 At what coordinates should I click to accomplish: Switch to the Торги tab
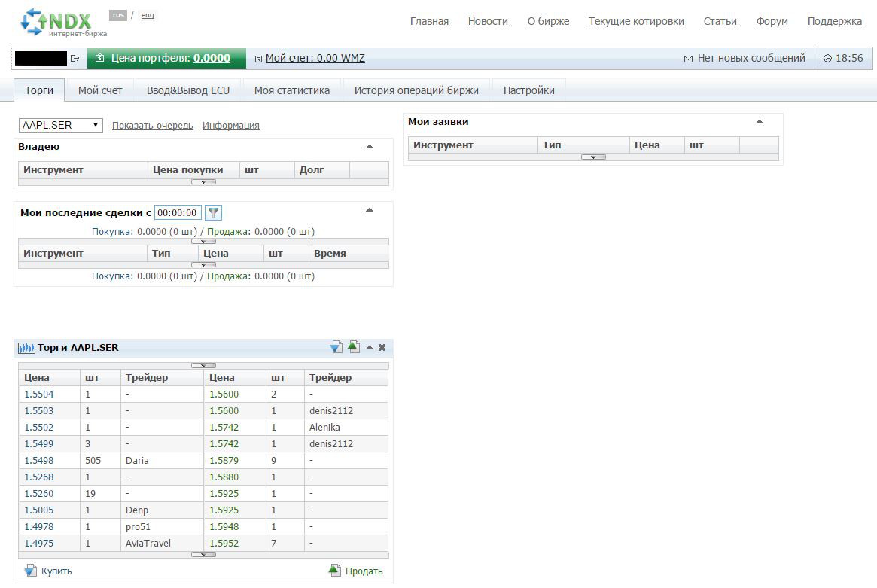(39, 90)
